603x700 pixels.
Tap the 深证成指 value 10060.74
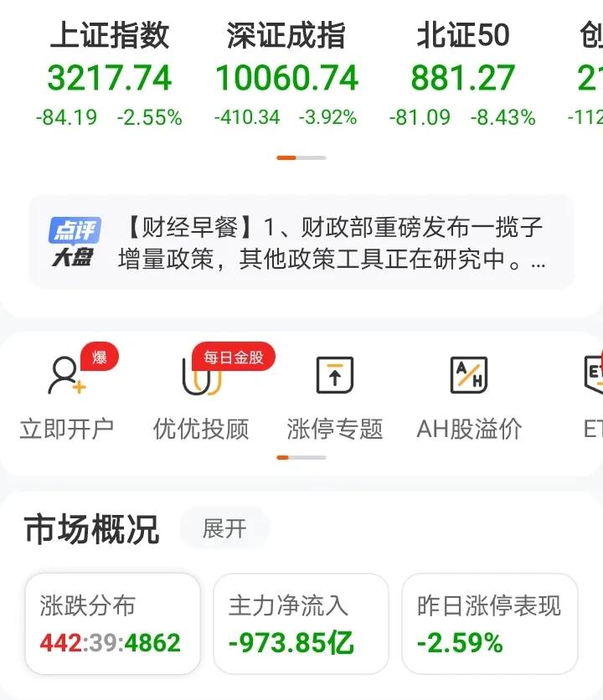(x=286, y=78)
